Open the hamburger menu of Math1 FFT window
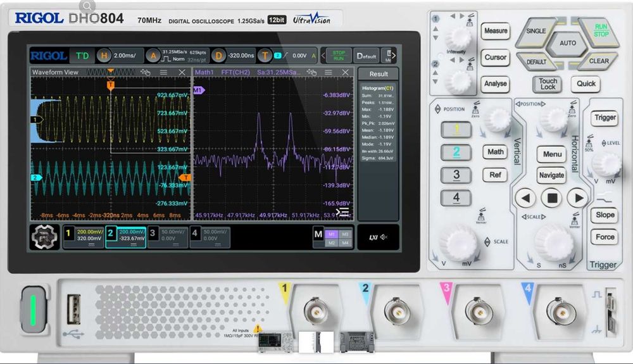The image size is (633, 364). [329, 72]
